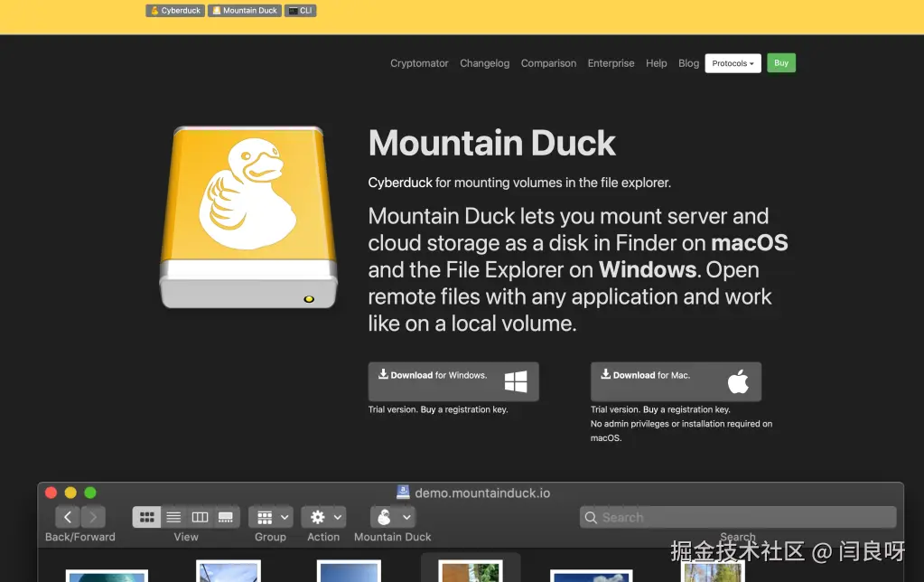The height and width of the screenshot is (582, 924).
Task: Download Mountain Duck for Windows
Action: [453, 381]
